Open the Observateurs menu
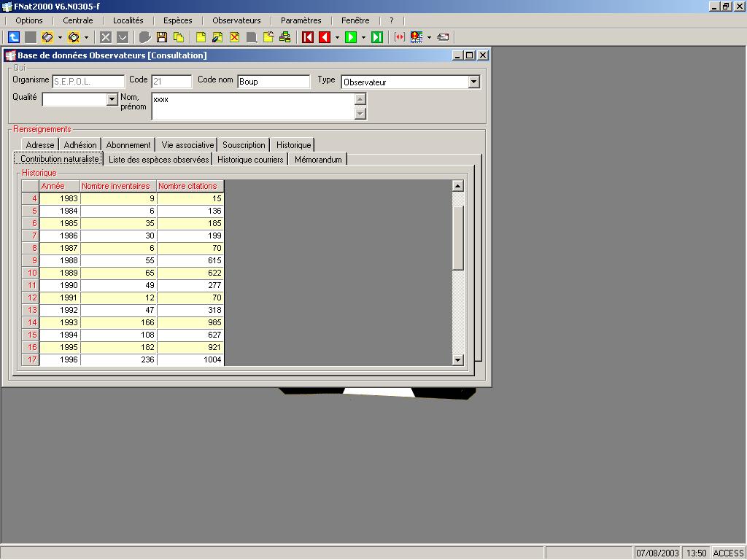 237,20
